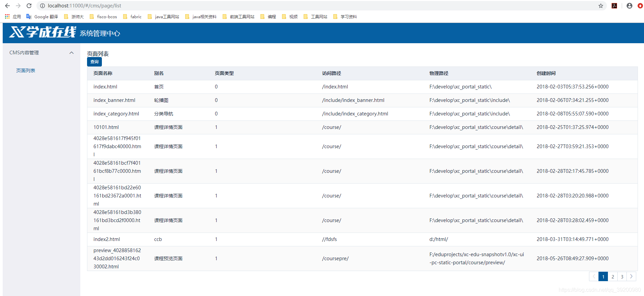Click the 页面列表 page heading
644x296 pixels.
coord(98,54)
